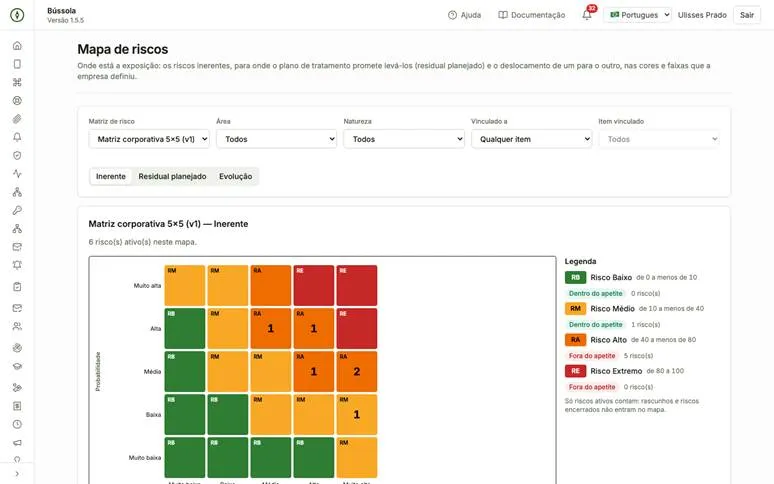
Task: Click the Mapa de riscos heading
Action: (122, 49)
